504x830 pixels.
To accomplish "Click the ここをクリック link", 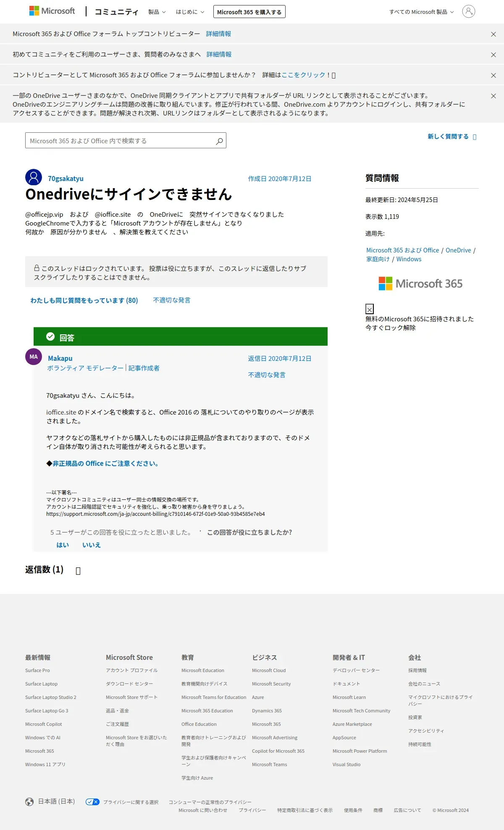I will point(303,75).
